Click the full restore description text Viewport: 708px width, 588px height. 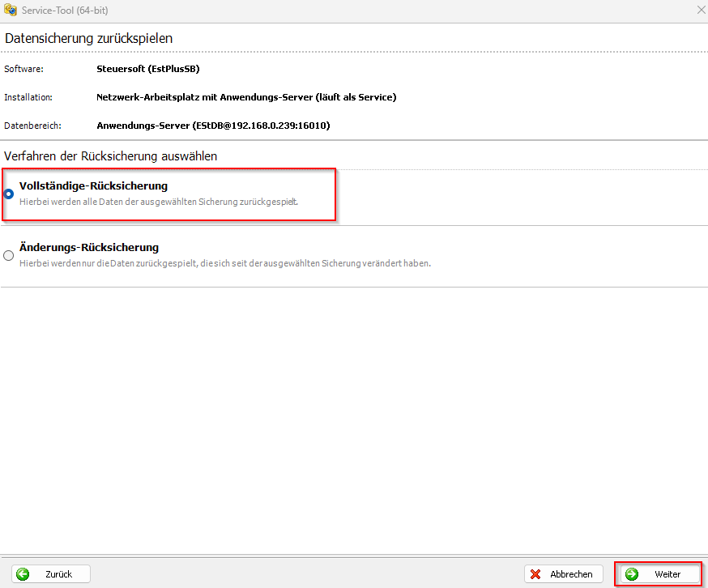pyautogui.click(x=159, y=202)
